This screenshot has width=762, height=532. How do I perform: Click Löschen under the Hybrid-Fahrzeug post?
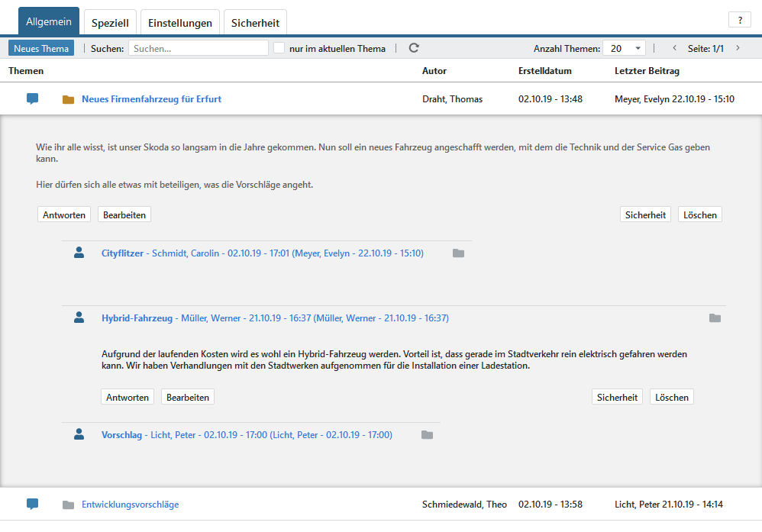pos(672,397)
